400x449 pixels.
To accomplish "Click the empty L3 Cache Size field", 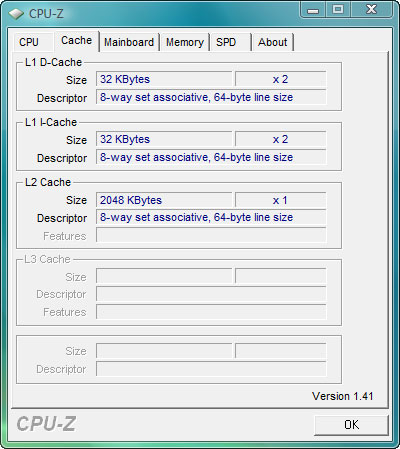I will click(x=164, y=276).
